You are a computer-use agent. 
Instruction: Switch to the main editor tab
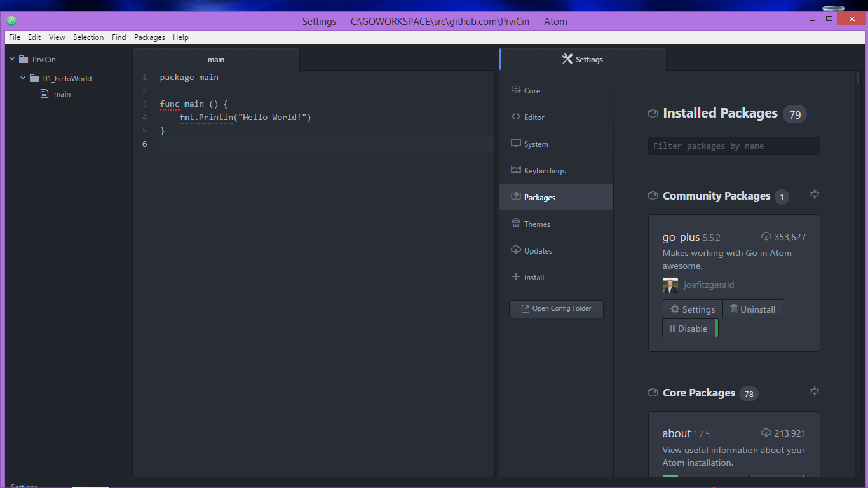coord(216,60)
